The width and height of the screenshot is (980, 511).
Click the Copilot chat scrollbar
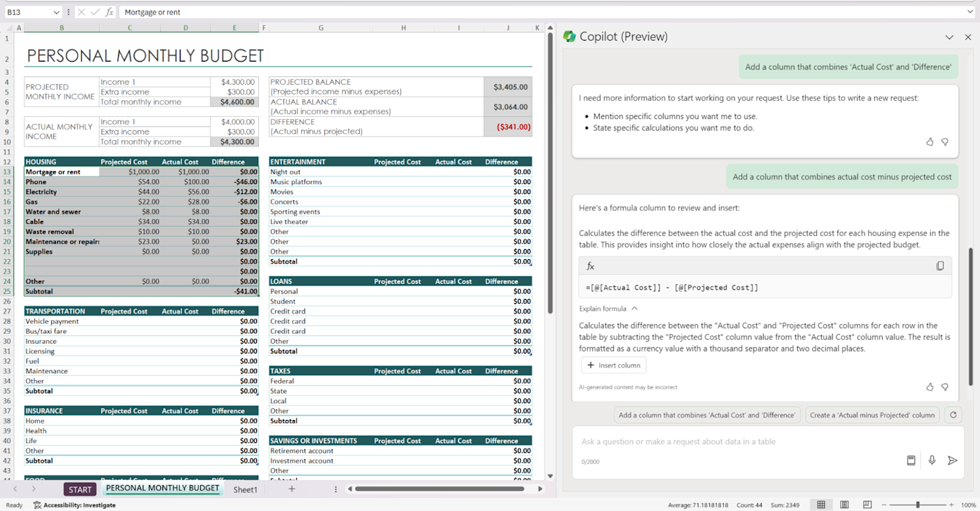pos(971,316)
